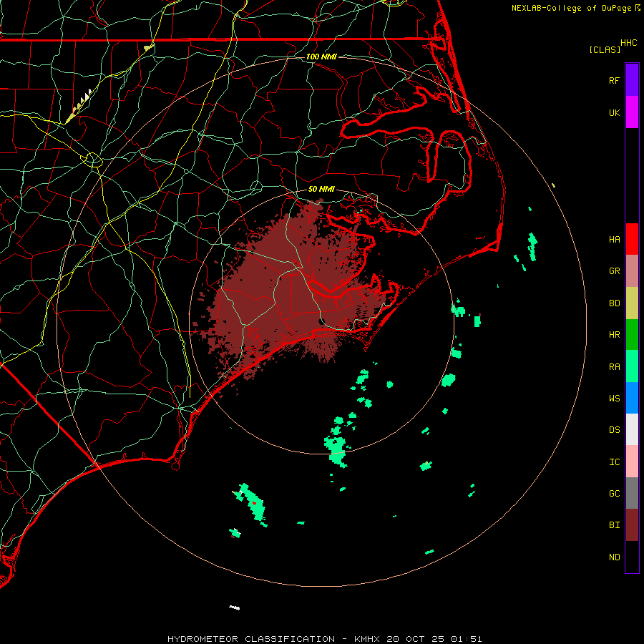Click the "HHC" product code text
The width and height of the screenshot is (644, 644).
coord(629,43)
